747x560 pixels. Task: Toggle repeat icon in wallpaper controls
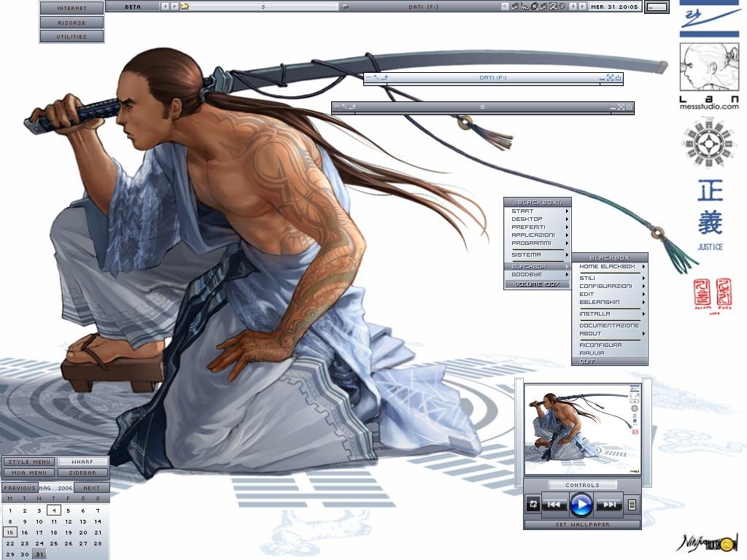tap(533, 505)
